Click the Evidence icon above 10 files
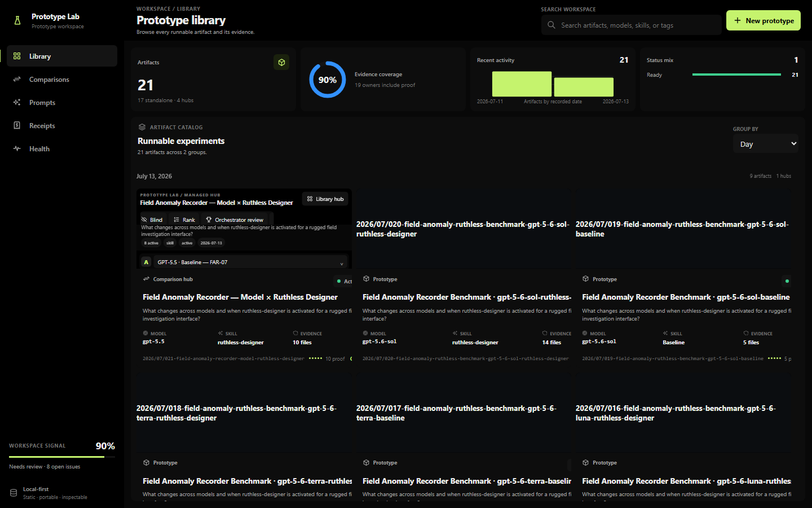This screenshot has width=812, height=508. pyautogui.click(x=295, y=333)
